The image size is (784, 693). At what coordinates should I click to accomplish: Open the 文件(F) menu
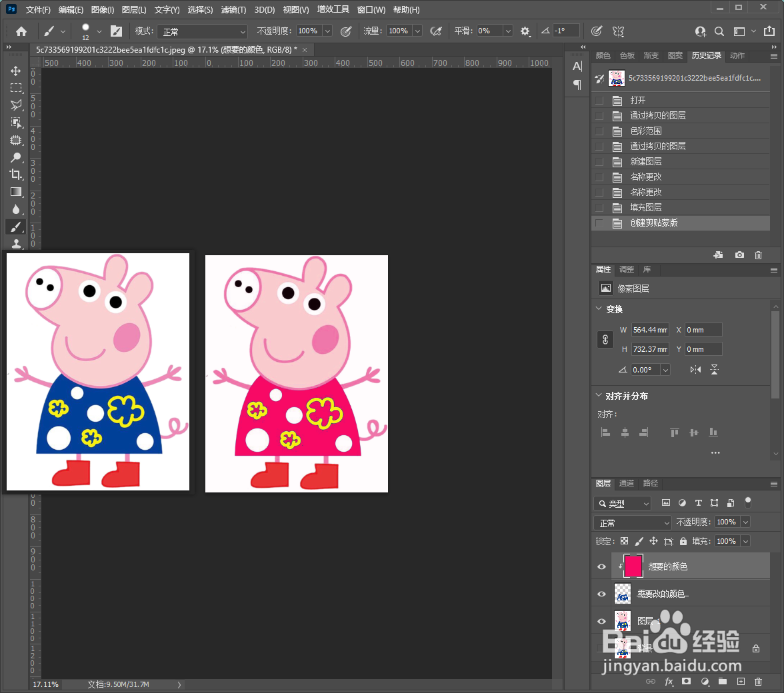point(38,9)
